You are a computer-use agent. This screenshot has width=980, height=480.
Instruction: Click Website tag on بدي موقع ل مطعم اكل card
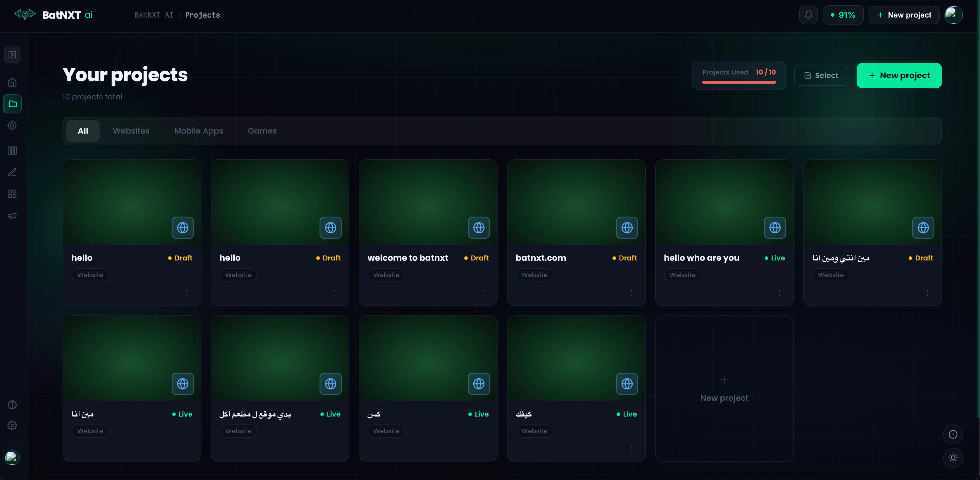(238, 431)
